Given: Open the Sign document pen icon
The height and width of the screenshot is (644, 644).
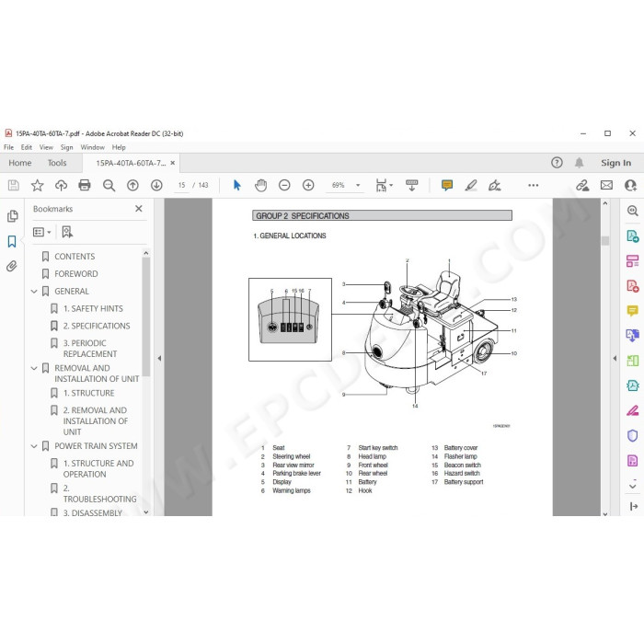Looking at the screenshot, I should (x=495, y=185).
